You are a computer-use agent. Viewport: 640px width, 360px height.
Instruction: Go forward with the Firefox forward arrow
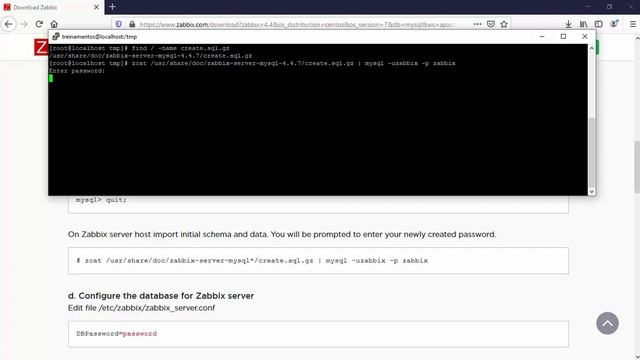(24, 24)
